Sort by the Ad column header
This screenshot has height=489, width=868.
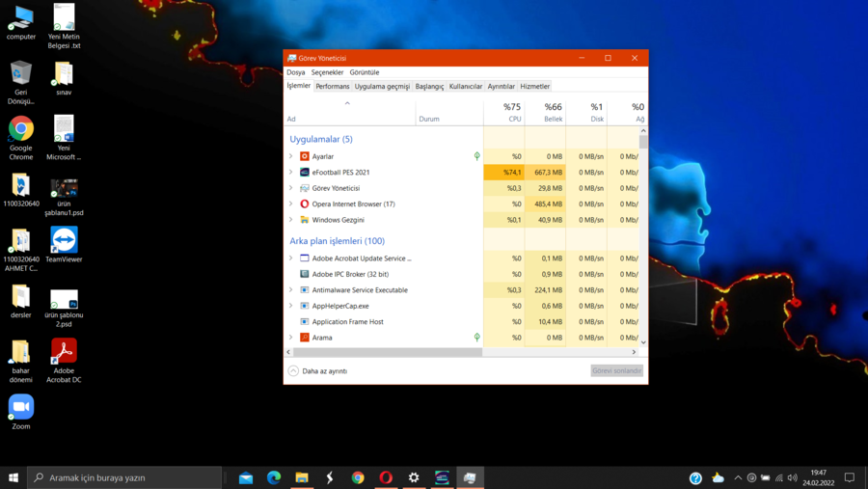click(349, 112)
